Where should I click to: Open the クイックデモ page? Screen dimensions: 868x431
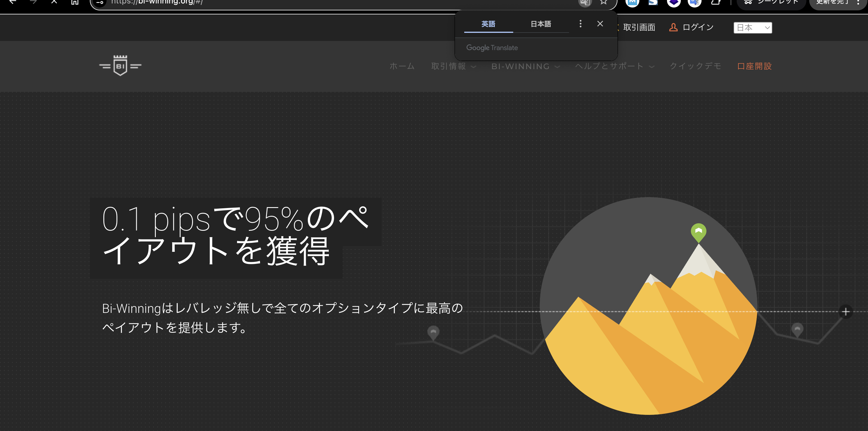(695, 66)
